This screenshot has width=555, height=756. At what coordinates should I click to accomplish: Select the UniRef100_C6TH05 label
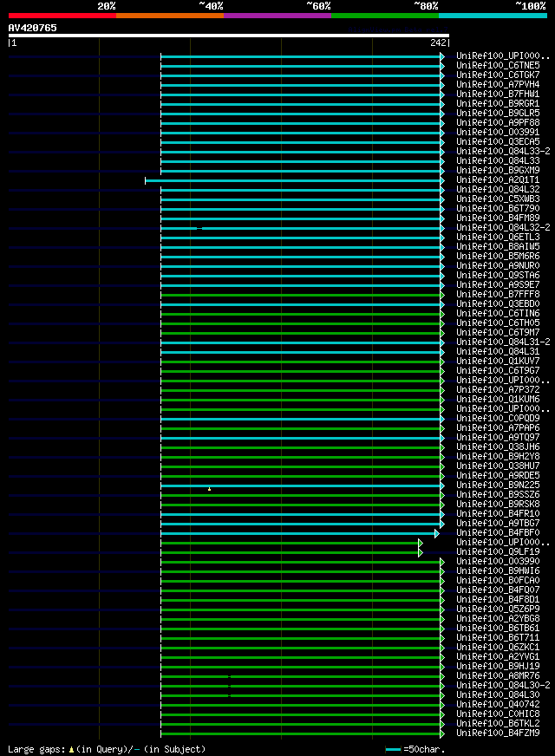click(x=498, y=323)
